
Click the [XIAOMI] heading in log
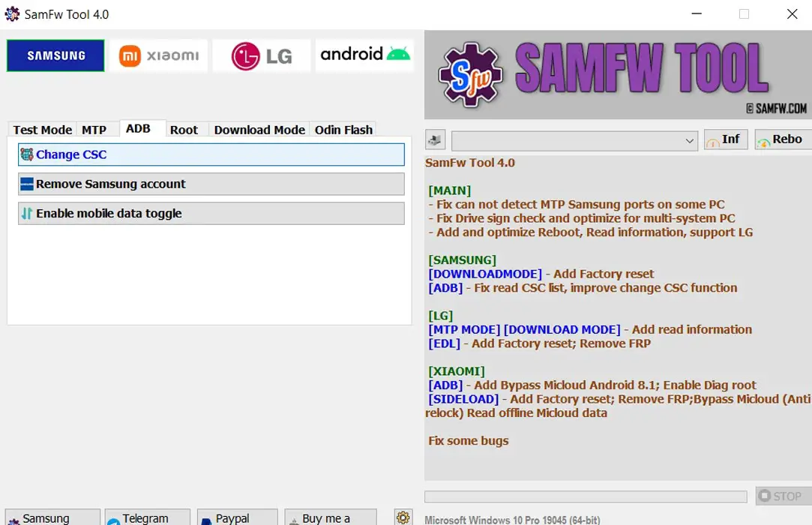(x=456, y=371)
